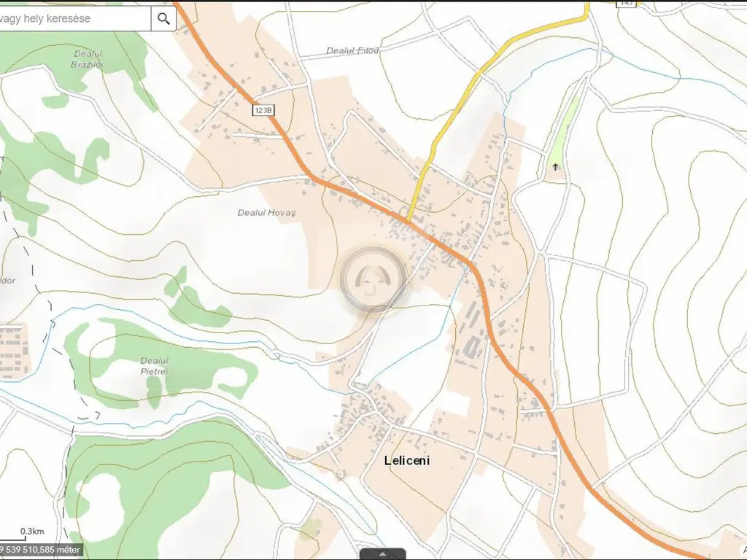Focus the 'hely keresése' search field
The width and height of the screenshot is (747, 560).
pos(75,18)
